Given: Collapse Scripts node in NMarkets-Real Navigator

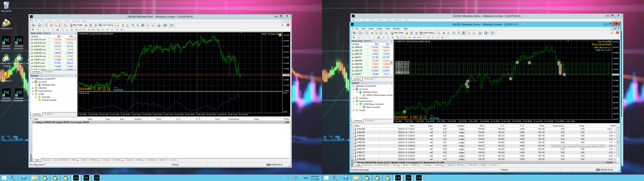Looking at the screenshot, I should (x=33, y=94).
